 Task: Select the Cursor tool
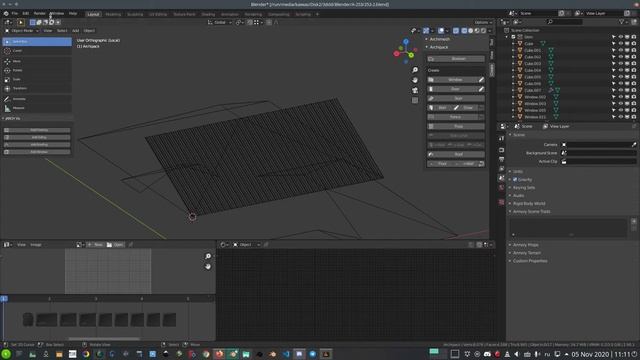(37, 51)
